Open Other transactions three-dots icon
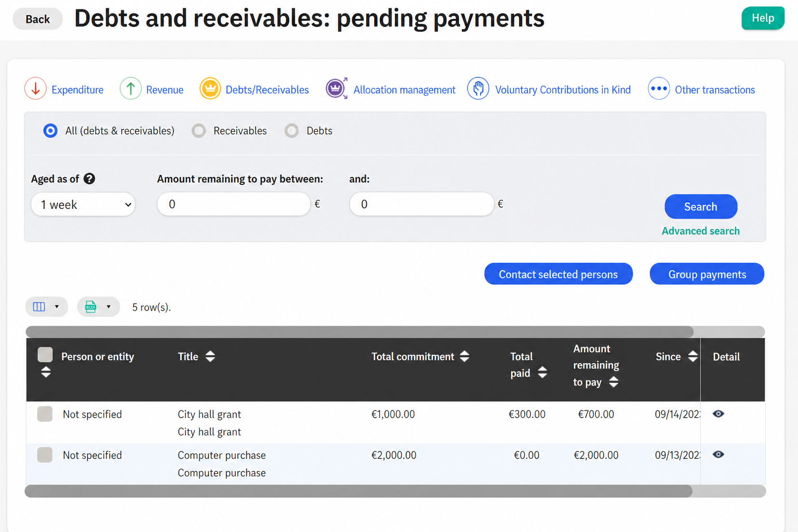798x532 pixels. [659, 88]
